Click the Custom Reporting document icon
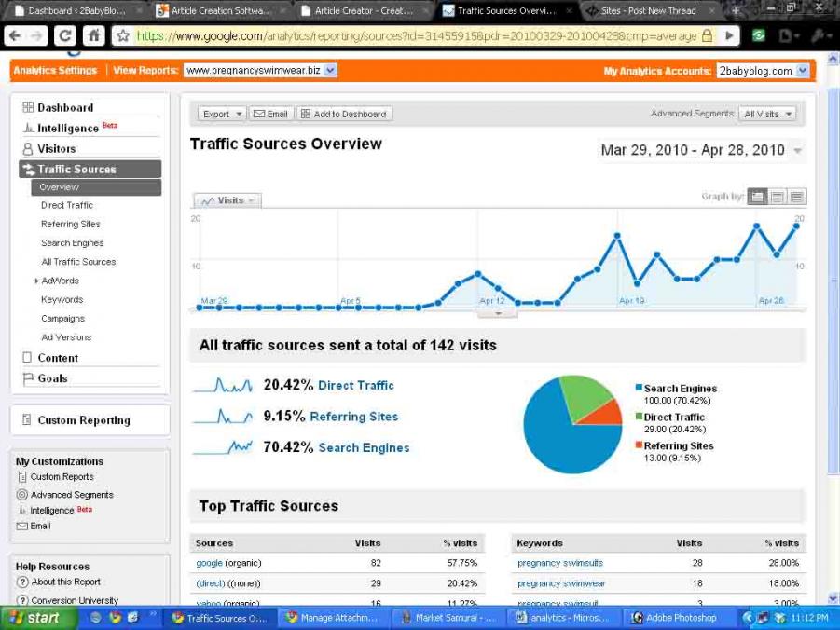Screen dimensions: 840x630 27,420
